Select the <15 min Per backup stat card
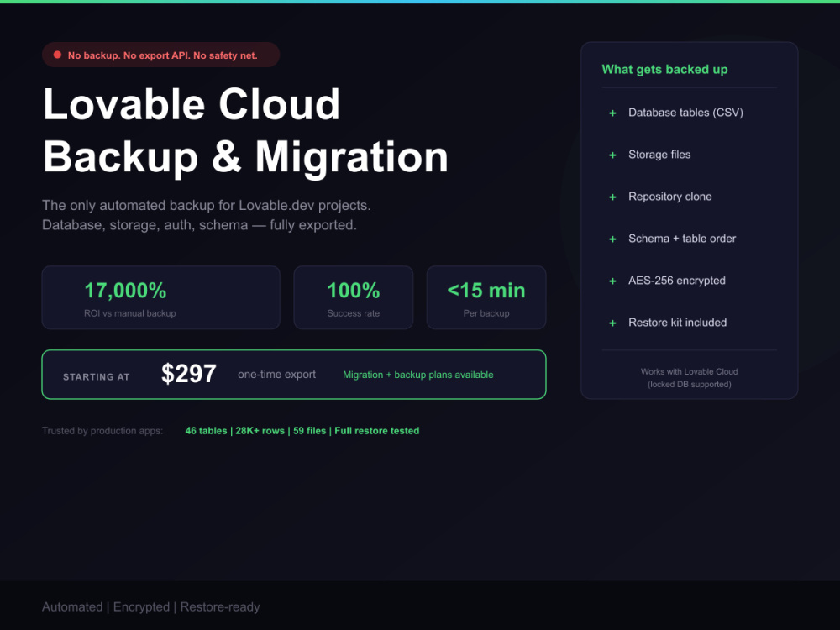Image resolution: width=840 pixels, height=630 pixels. pos(486,297)
